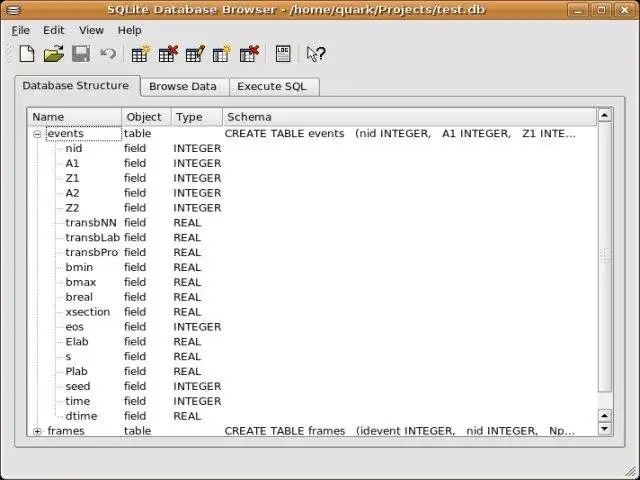The height and width of the screenshot is (480, 640).
Task: Click the Modify Table pencil icon
Action: tap(195, 54)
